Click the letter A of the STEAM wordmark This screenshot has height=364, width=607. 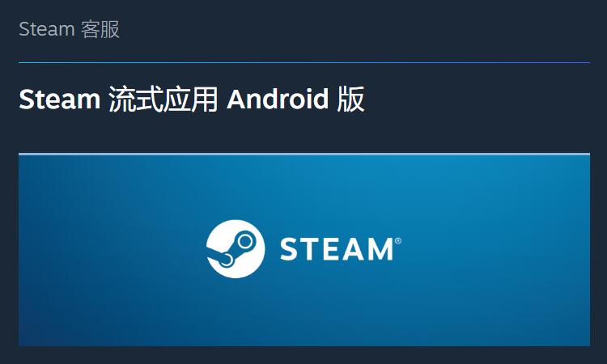pos(348,249)
